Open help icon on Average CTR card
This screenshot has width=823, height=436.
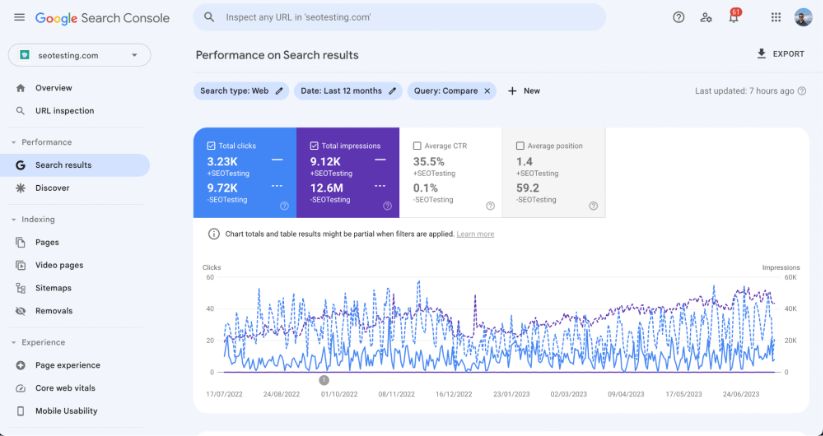click(x=490, y=206)
